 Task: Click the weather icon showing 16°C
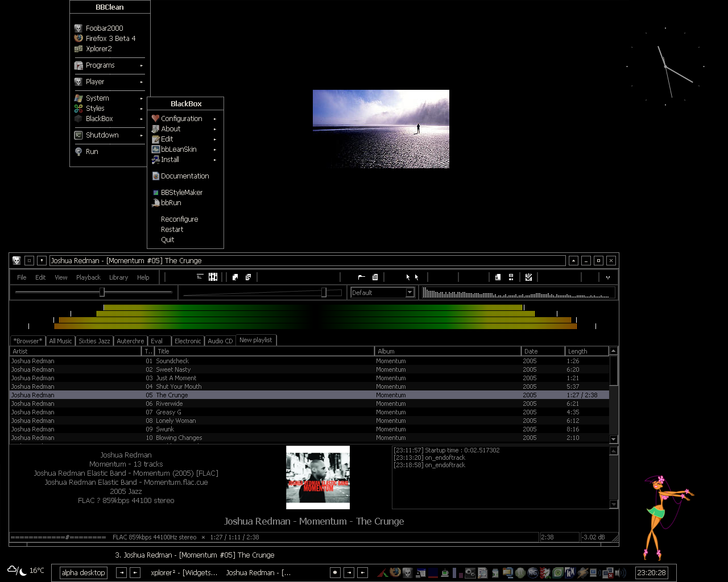pos(17,570)
